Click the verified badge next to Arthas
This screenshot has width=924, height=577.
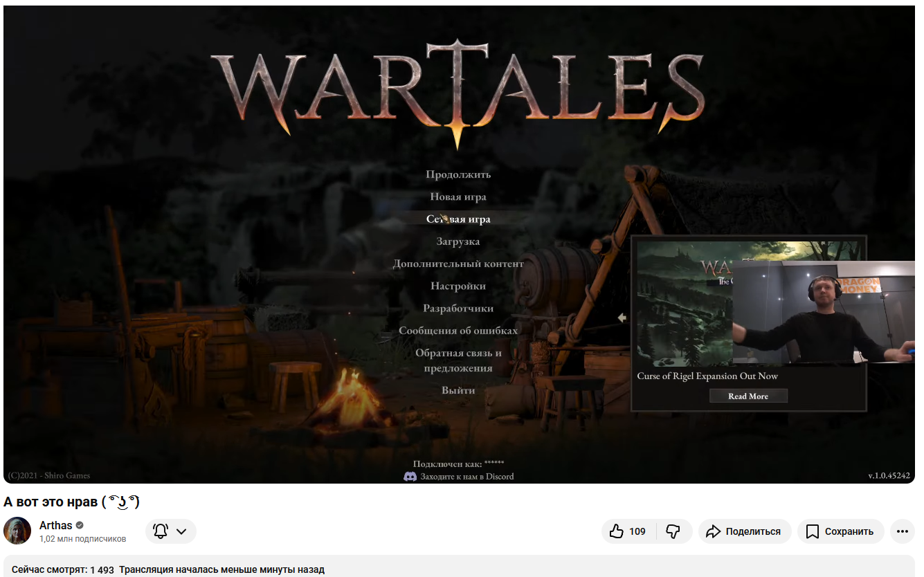tap(80, 525)
